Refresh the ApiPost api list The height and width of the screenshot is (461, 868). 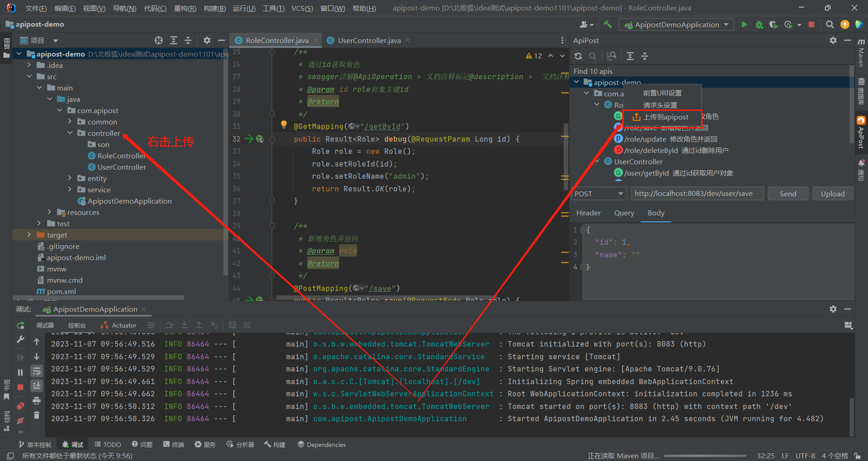(x=578, y=56)
